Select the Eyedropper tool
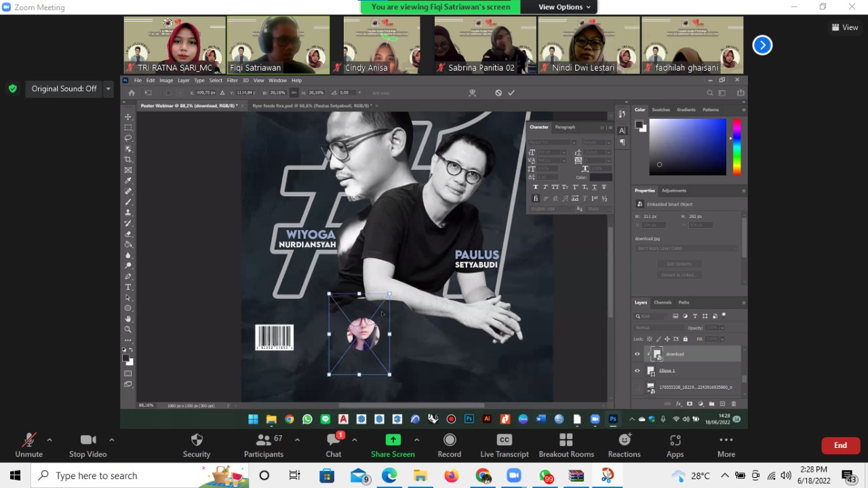Image resolution: width=868 pixels, height=488 pixels. 128,181
